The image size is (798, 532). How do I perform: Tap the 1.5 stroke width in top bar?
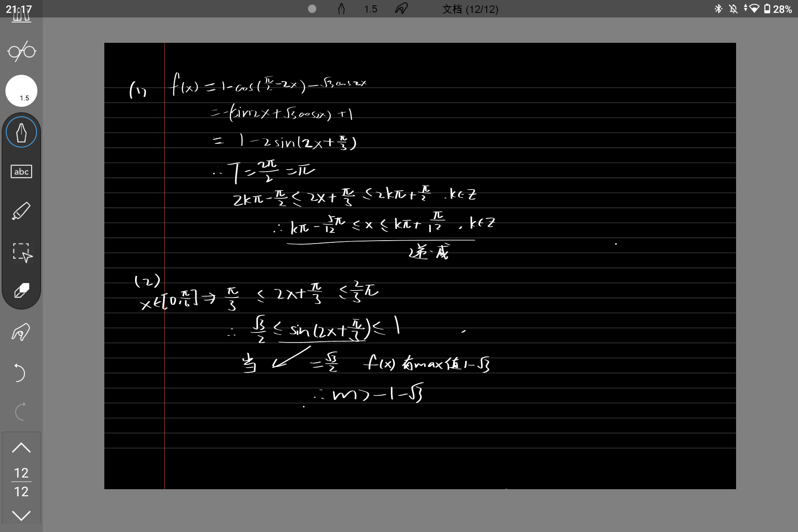point(371,9)
